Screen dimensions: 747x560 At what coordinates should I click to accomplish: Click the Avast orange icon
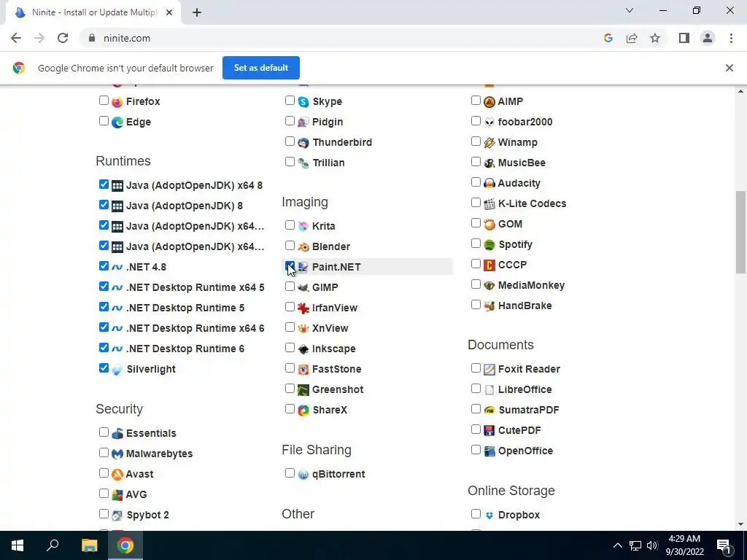tap(117, 474)
